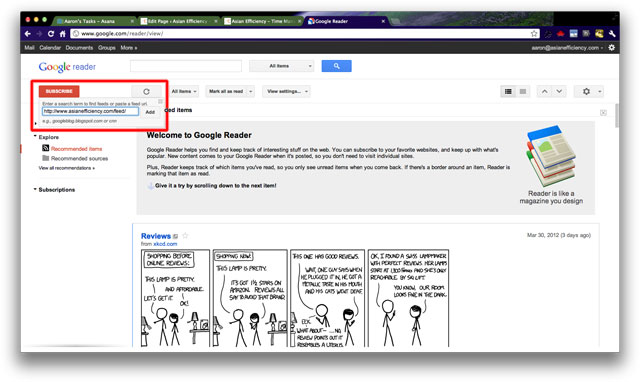Click the folder icon beside Recommended sources
Image resolution: width=640 pixels, height=382 pixels.
[x=46, y=158]
